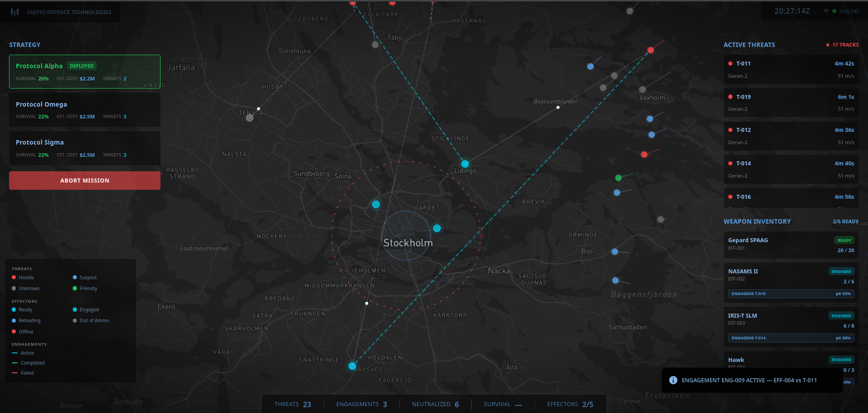Click the red 17 TRACKS indicator dot
Viewport: 868px width, 413px height.
(x=827, y=45)
